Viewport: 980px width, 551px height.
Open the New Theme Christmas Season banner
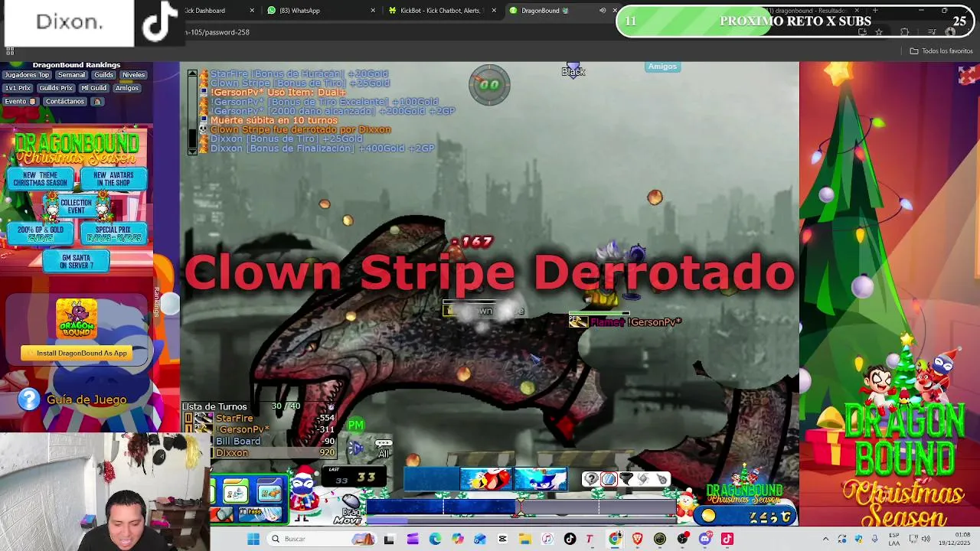click(x=40, y=179)
